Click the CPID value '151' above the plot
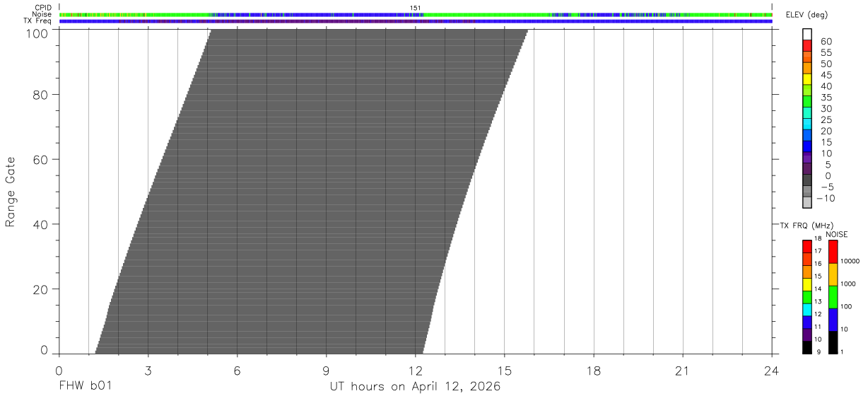This screenshot has height=401, width=868. tap(416, 8)
